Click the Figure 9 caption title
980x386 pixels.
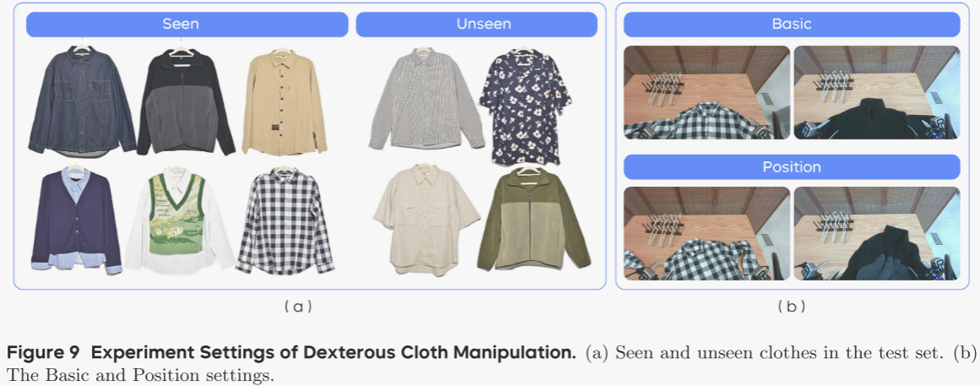pyautogui.click(x=291, y=352)
